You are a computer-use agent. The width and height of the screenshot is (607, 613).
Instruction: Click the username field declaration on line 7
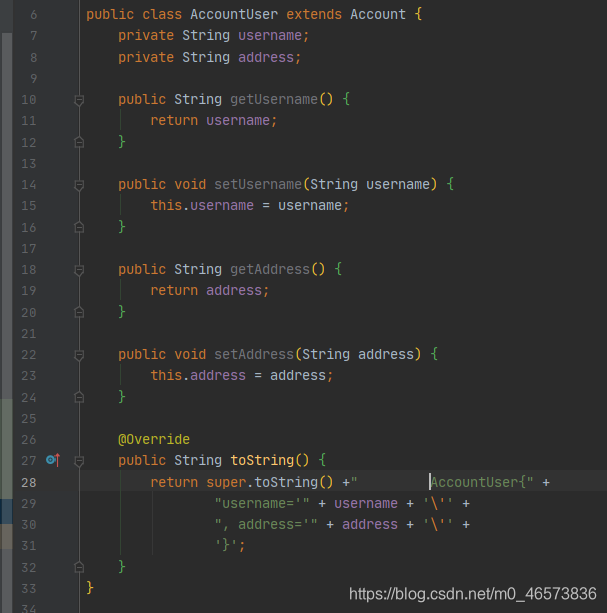[x=270, y=36]
